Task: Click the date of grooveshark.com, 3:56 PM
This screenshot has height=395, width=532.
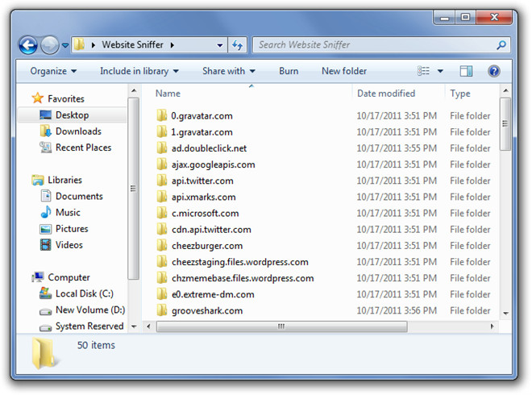Action: (397, 310)
